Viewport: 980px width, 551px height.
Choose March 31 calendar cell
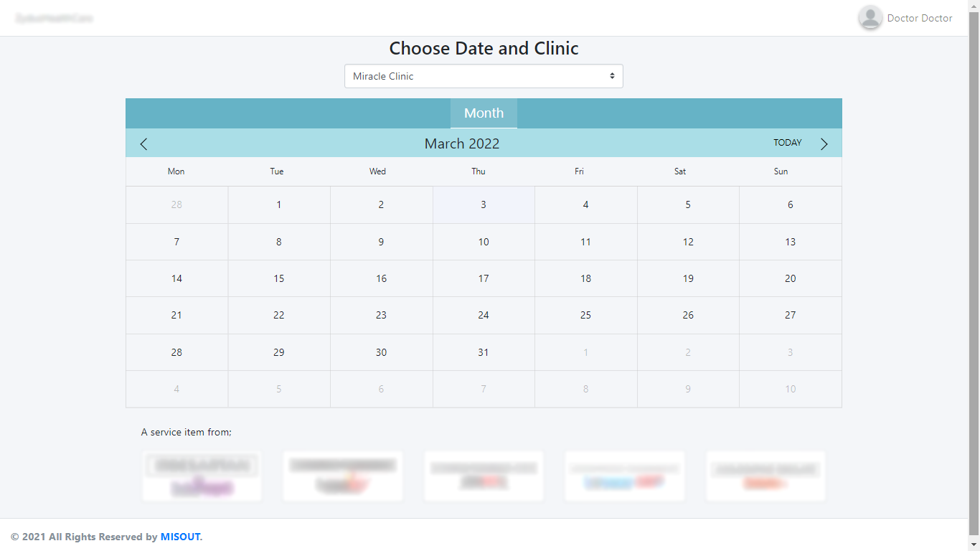point(484,352)
